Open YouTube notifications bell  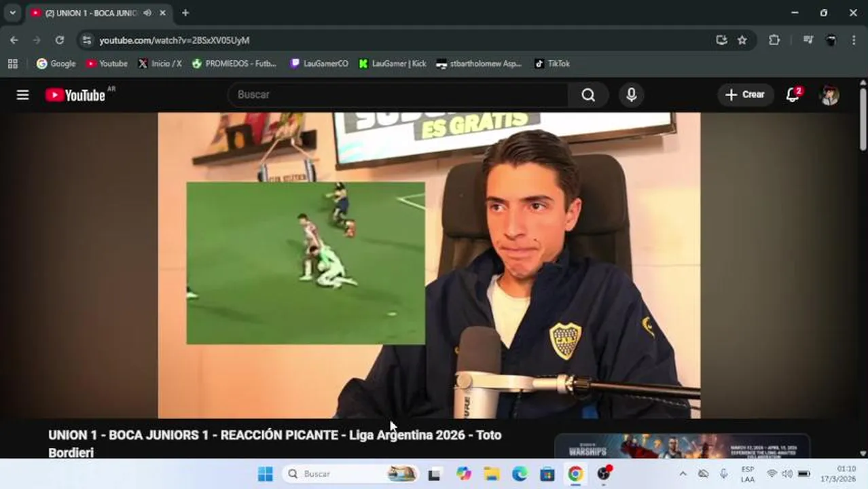[x=793, y=94]
